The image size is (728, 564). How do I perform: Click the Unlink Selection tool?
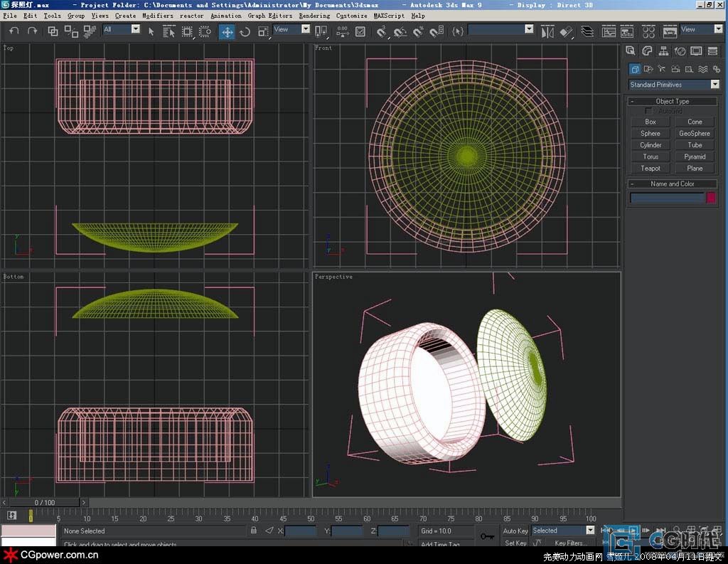pos(71,31)
